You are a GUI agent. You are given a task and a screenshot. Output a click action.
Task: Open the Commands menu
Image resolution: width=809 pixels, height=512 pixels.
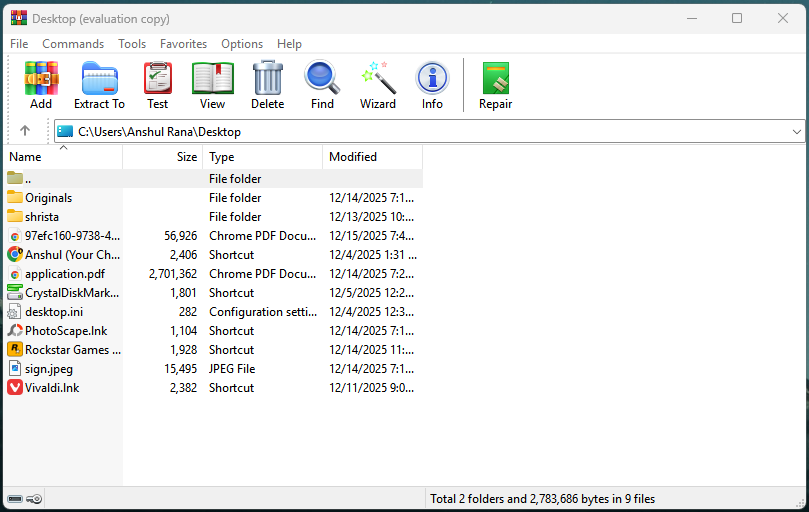[x=73, y=44]
